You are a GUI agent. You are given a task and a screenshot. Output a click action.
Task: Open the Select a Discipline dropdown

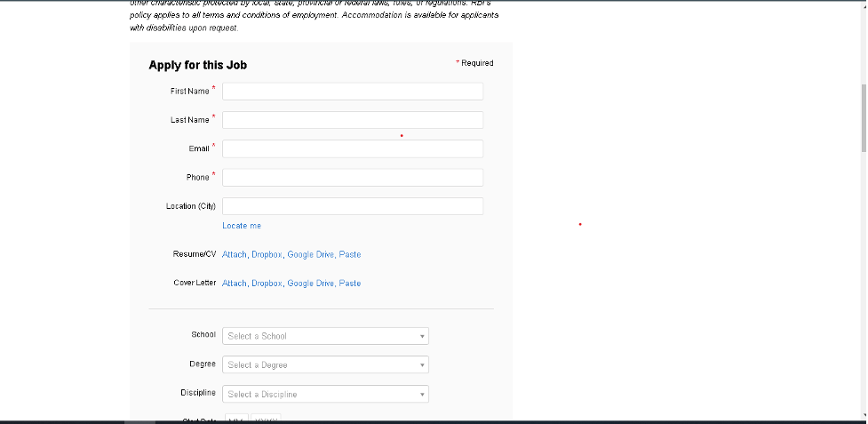pos(325,394)
